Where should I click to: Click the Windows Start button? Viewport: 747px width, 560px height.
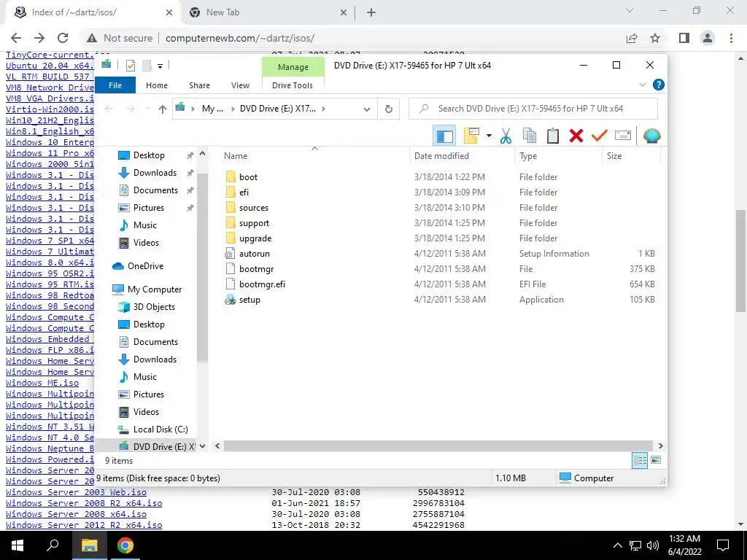18,545
